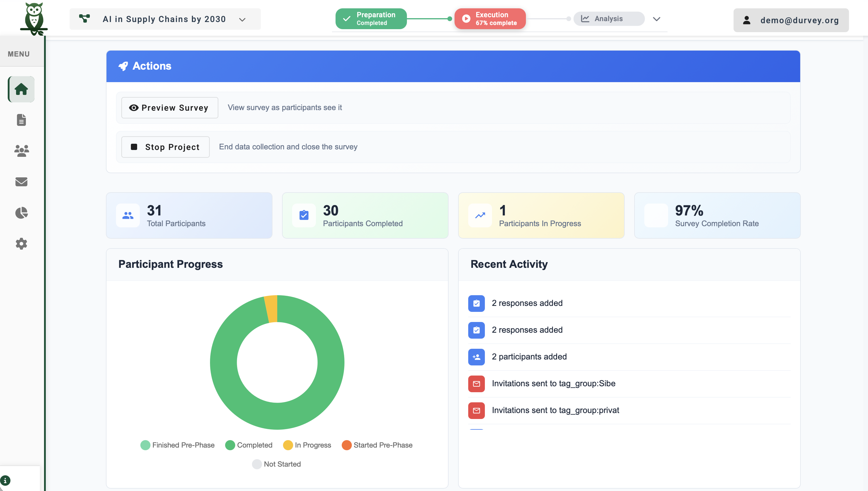Open the pie chart analysis sidebar icon
The width and height of the screenshot is (868, 491).
point(21,213)
